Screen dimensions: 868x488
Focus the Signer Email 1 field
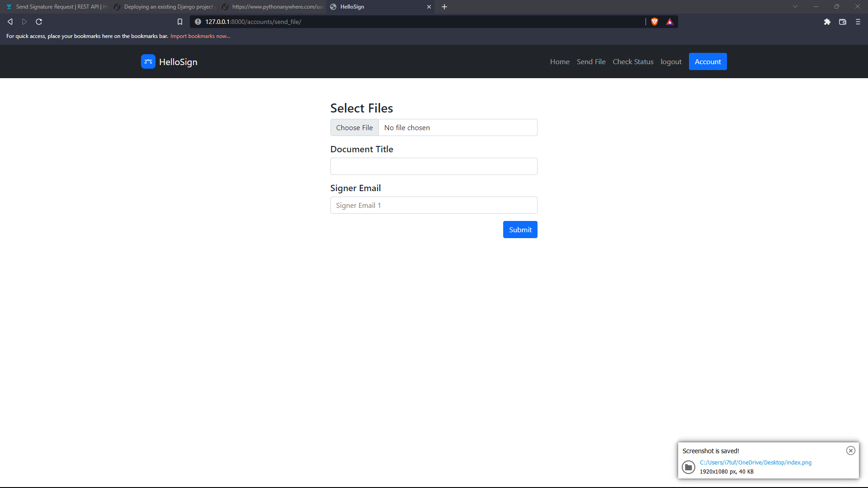click(x=433, y=206)
